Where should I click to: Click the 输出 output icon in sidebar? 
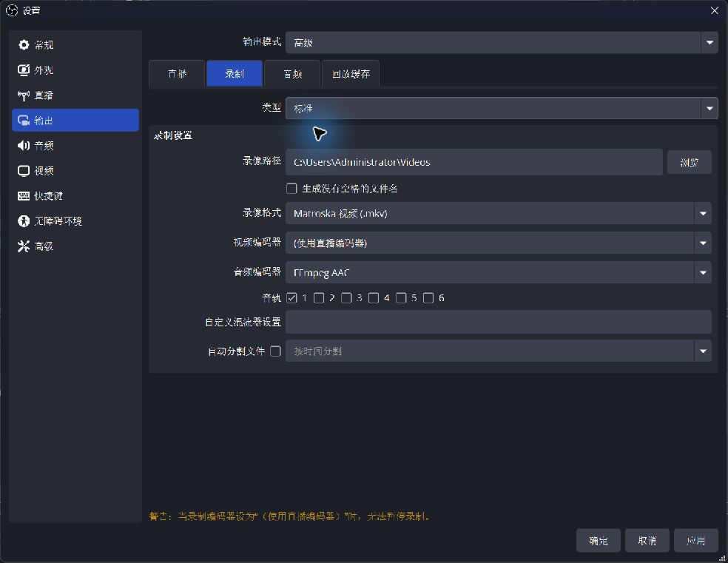24,120
